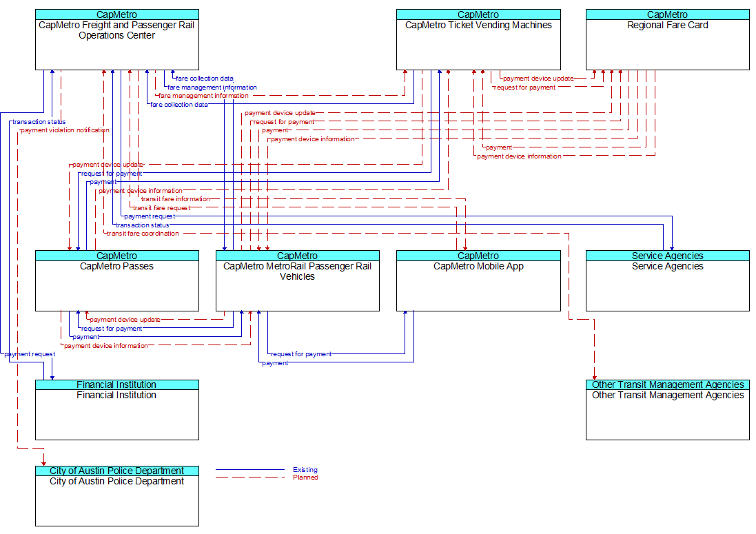
Task: Click the 'fare management information' blue label
Action: (212, 88)
